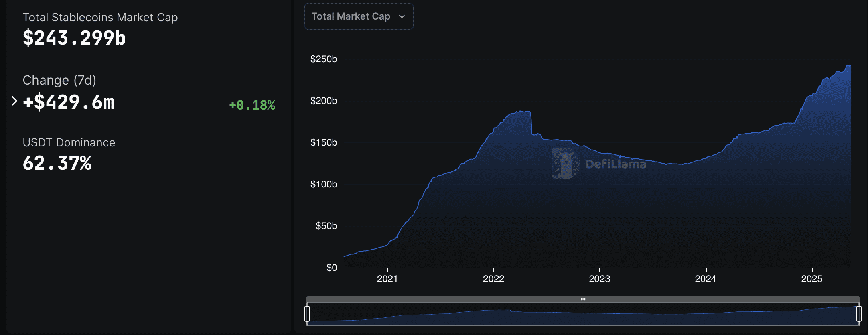Screen dimensions: 868x335
Task: Expand the Change (7d) row arrow
Action: pos(14,101)
